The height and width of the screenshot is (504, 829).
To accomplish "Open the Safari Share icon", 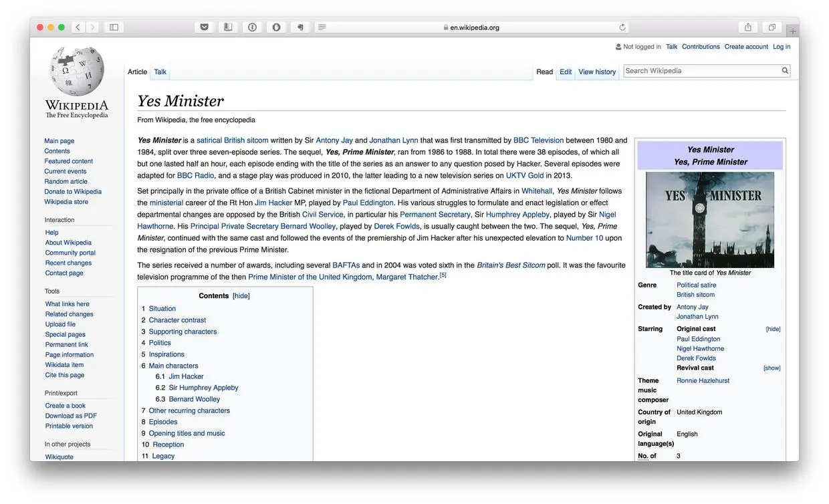I will pyautogui.click(x=748, y=27).
